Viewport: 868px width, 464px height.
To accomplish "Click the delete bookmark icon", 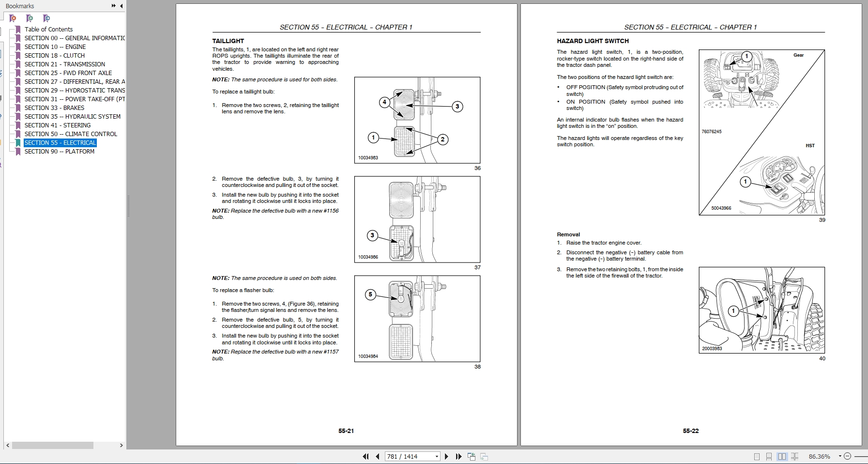I will pos(13,18).
